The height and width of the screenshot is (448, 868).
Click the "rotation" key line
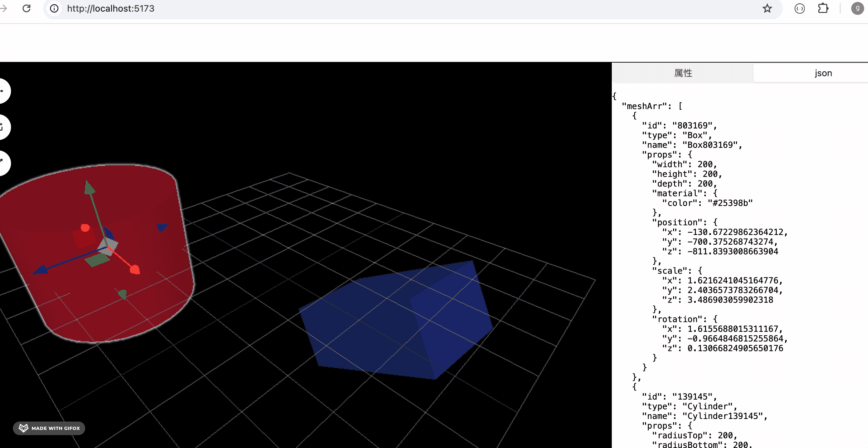[x=684, y=319]
